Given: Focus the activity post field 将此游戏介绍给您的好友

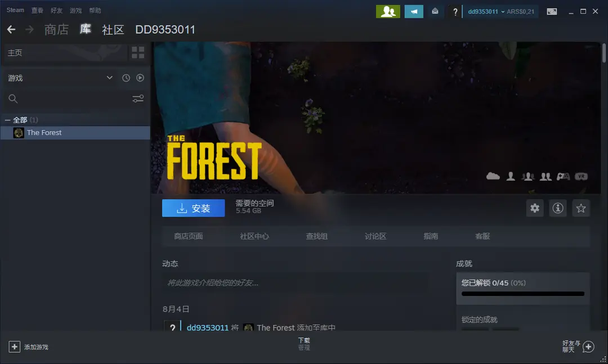Looking at the screenshot, I should (x=296, y=283).
